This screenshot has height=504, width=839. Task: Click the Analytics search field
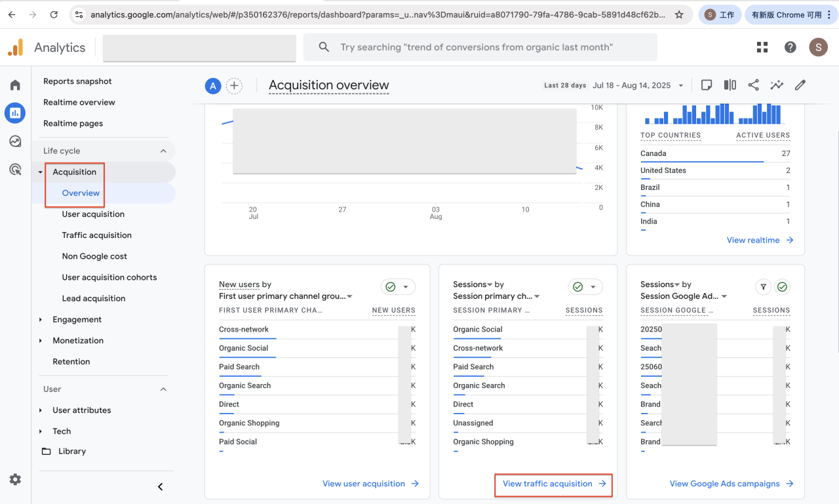(480, 47)
